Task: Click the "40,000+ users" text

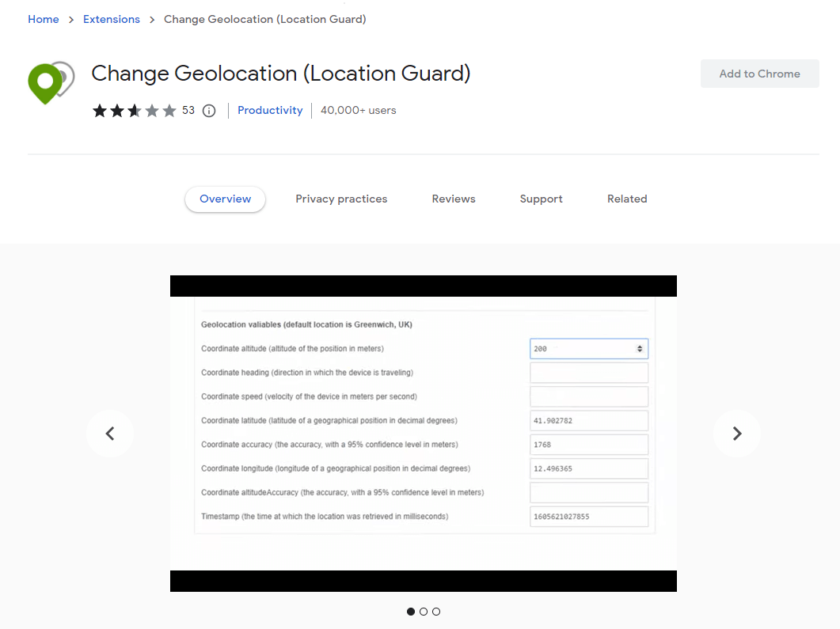Action: [359, 110]
